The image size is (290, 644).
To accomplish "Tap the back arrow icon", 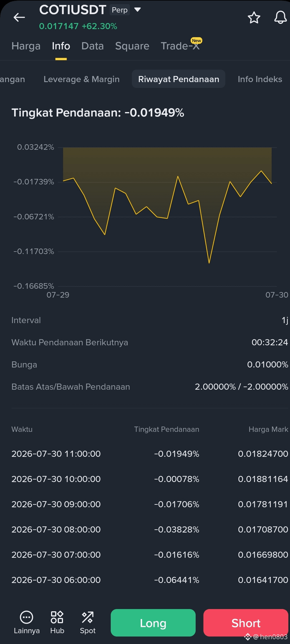I will tap(19, 17).
